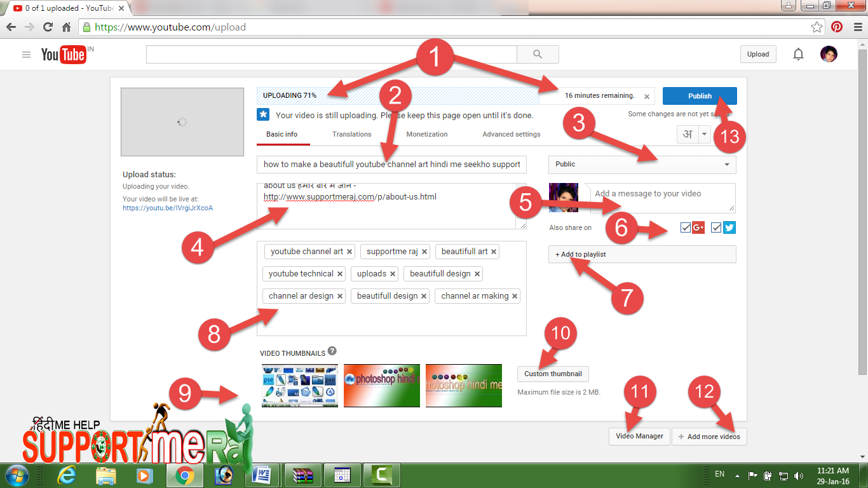
Task: Remove the "youtube channel art" tag
Action: tap(349, 252)
